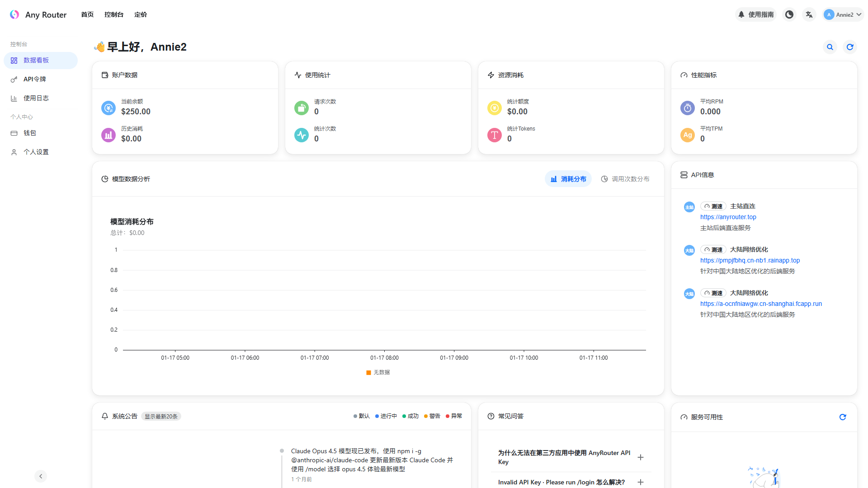The image size is (868, 488).
Task: Collapse the sidebar with chevron button
Action: point(41,476)
